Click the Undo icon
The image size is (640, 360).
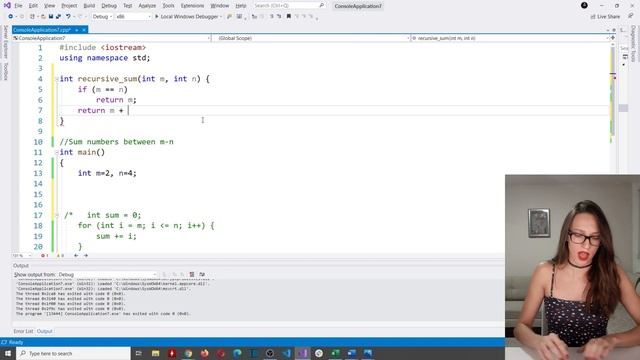click(x=68, y=17)
